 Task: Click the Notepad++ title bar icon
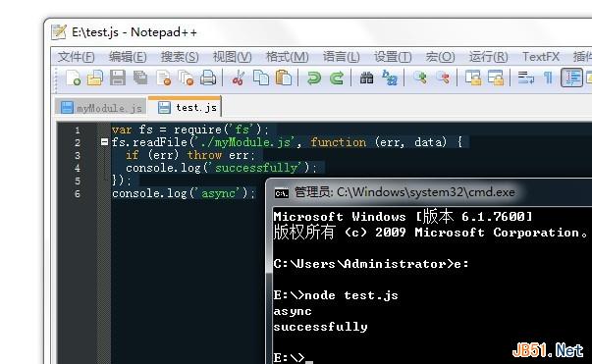(x=59, y=32)
